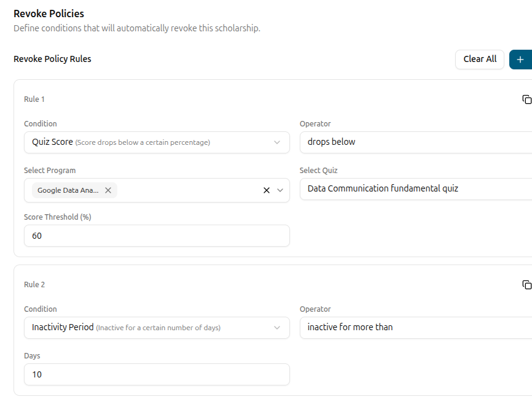Screen dimensions: 532x402
Task: Focus the Score Threshold (%) field
Action: pos(157,236)
